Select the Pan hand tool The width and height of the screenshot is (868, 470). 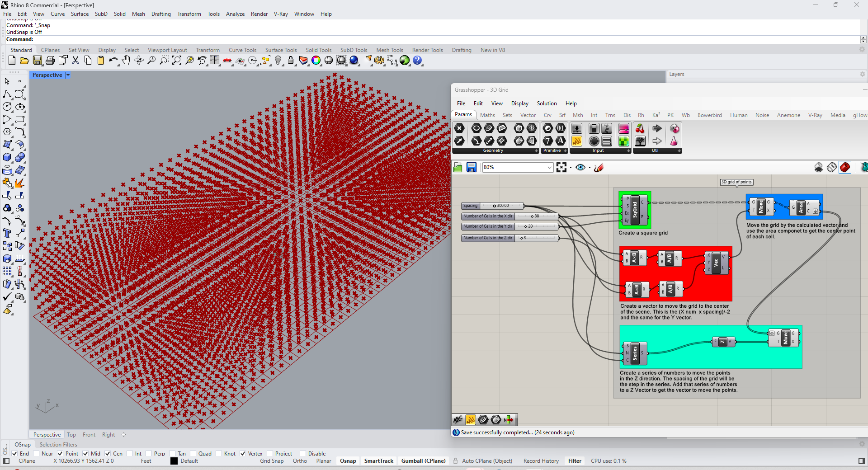pos(126,61)
